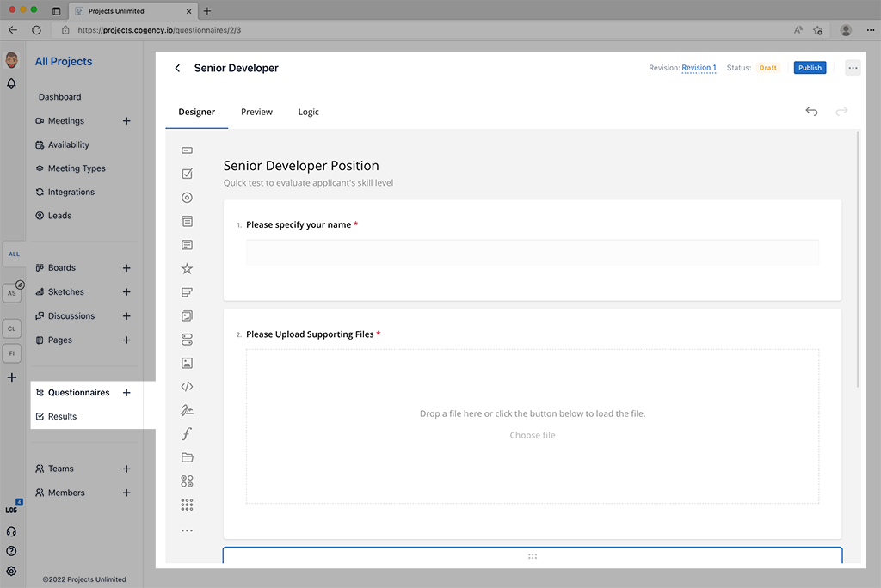Choose the HTML code element icon
Viewport: 881px width, 588px height.
coord(187,387)
